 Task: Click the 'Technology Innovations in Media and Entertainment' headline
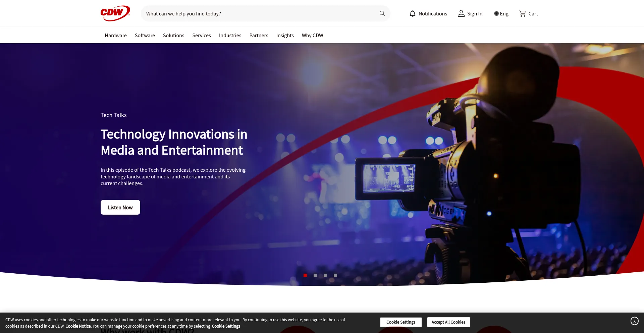[174, 142]
